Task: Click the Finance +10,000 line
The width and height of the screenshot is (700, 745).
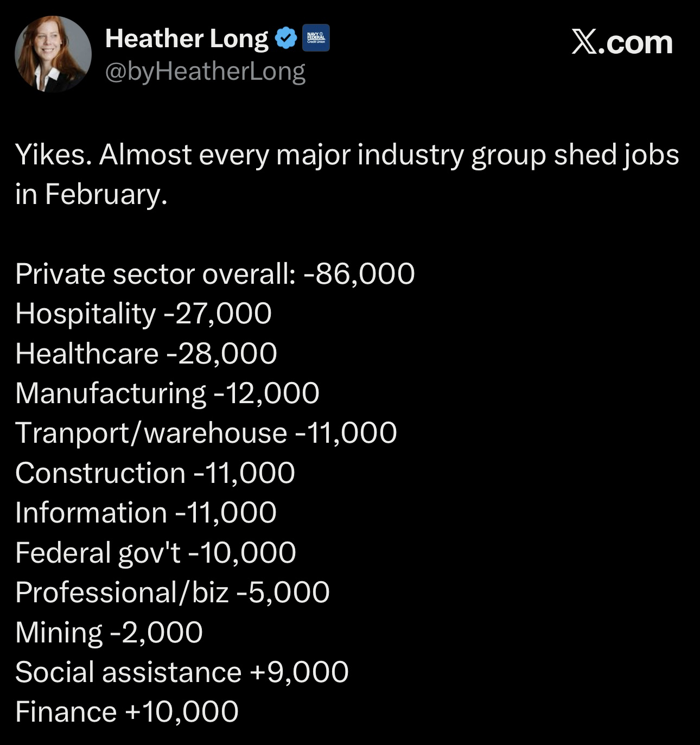Action: pyautogui.click(x=126, y=712)
